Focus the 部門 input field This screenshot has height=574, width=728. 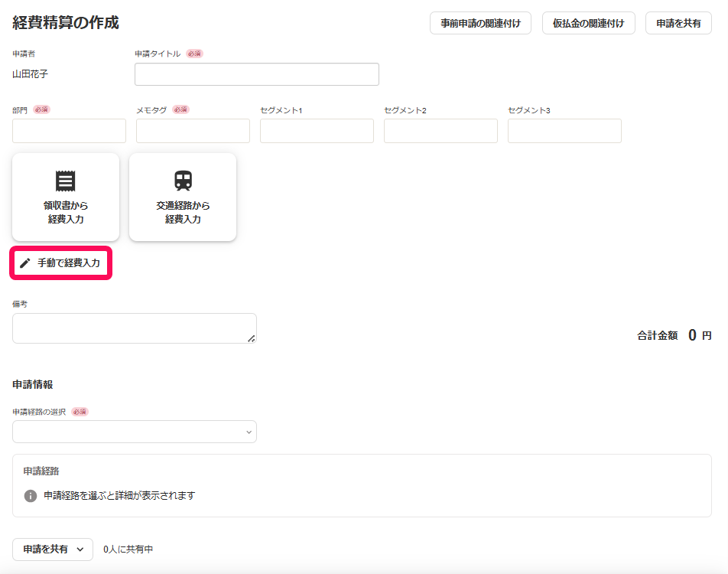69,131
